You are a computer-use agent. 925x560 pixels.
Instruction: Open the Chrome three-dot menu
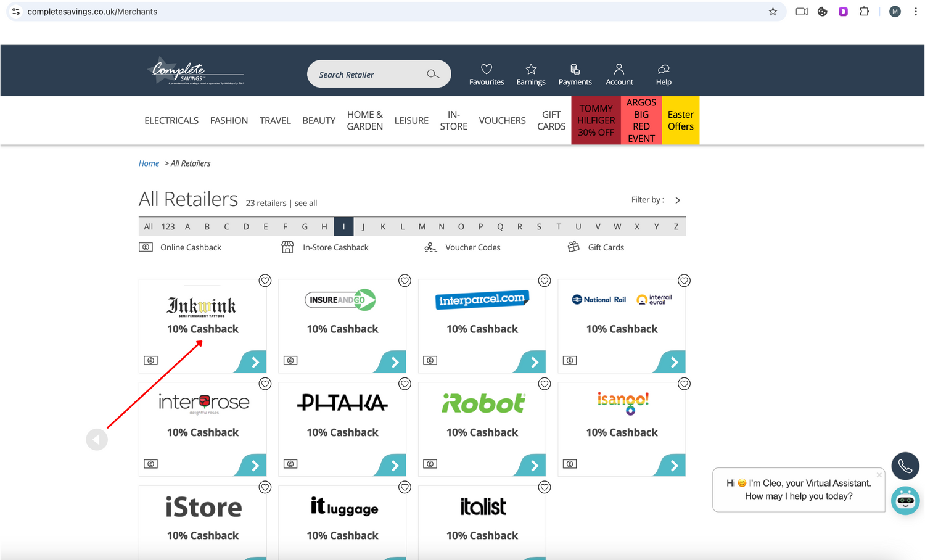tap(916, 12)
